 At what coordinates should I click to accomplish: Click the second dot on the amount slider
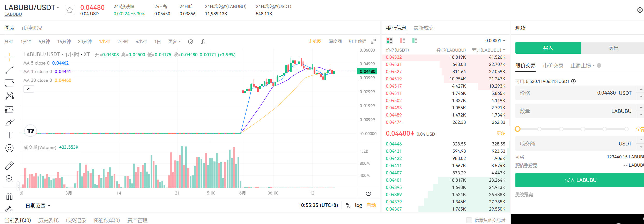click(x=539, y=129)
